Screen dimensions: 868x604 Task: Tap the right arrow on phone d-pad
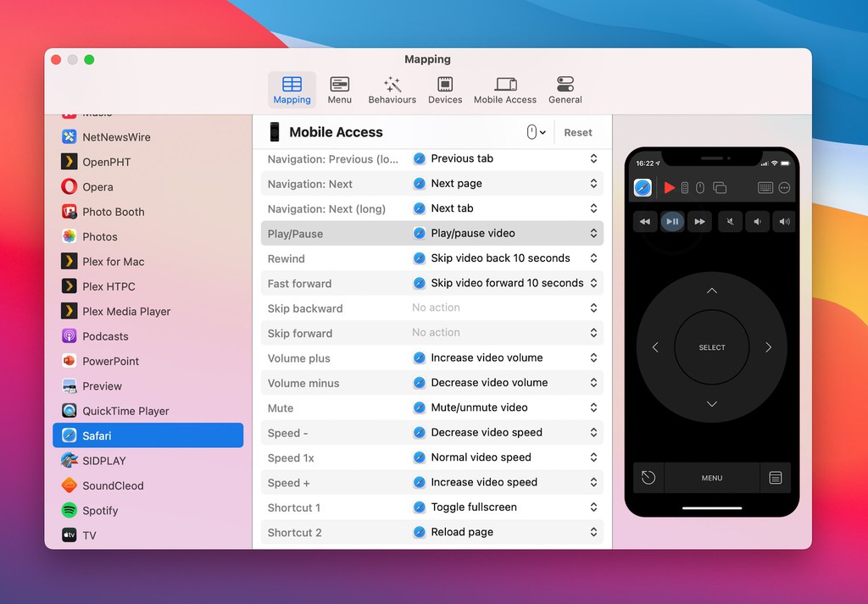click(x=768, y=347)
